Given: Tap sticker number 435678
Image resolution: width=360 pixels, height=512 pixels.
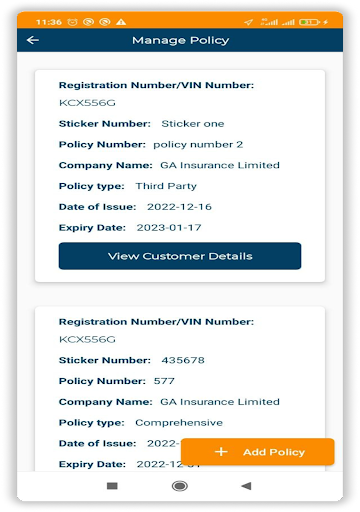Looking at the screenshot, I should pos(183,360).
